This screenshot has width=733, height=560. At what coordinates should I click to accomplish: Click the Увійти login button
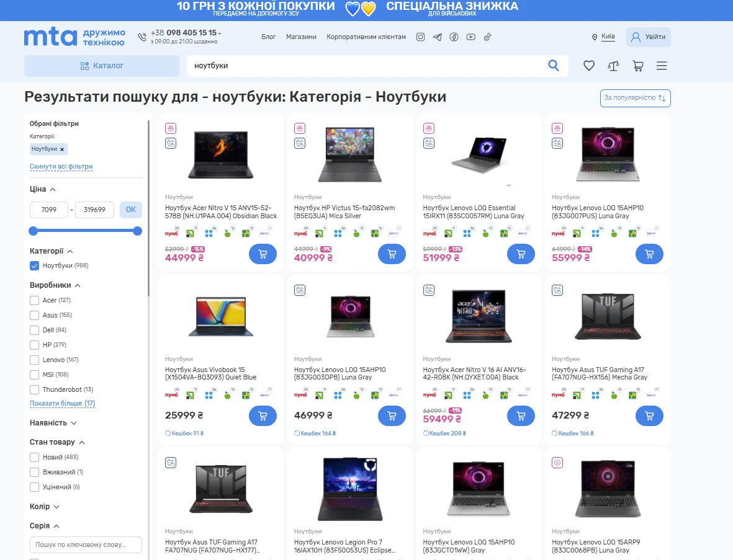click(648, 37)
